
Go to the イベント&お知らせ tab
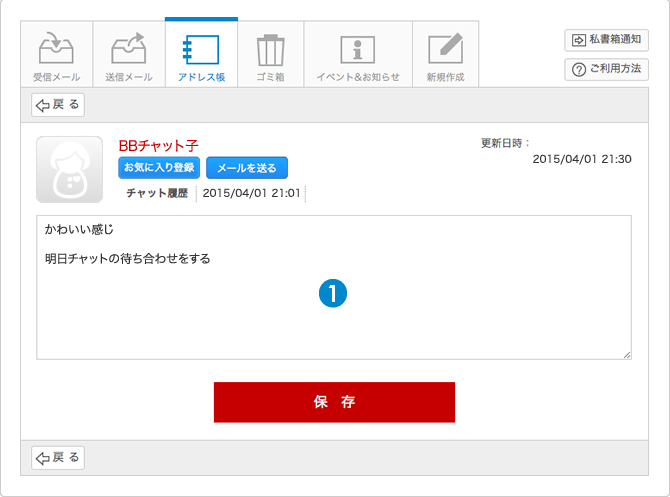pyautogui.click(x=358, y=54)
